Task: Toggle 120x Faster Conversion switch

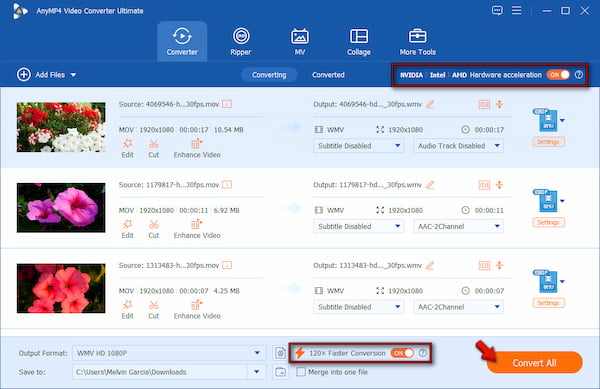Action: click(x=402, y=353)
